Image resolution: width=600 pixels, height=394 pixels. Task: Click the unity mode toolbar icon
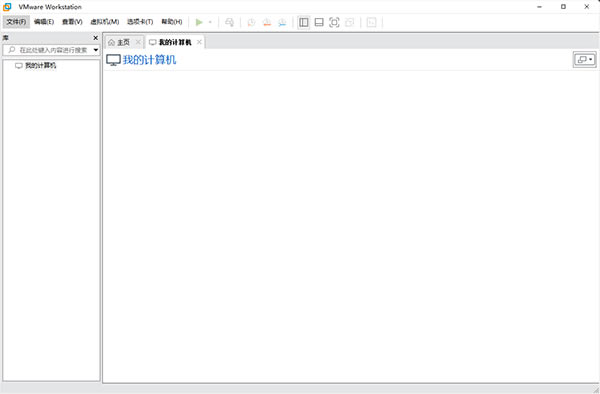point(349,22)
